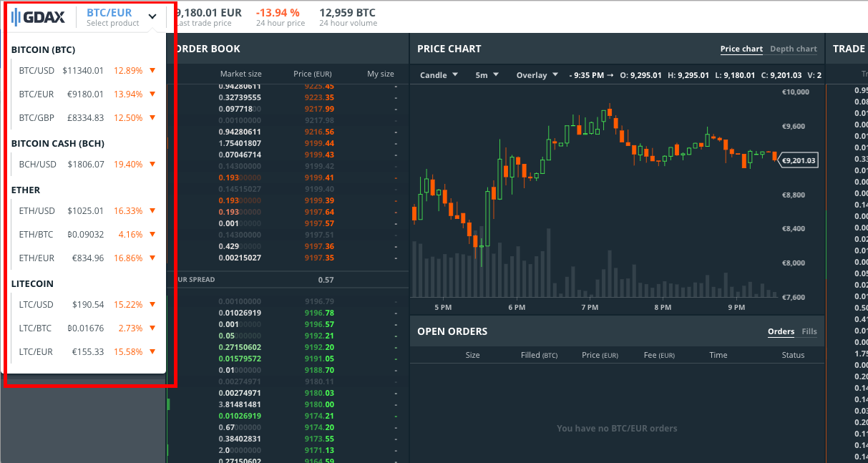Click the LITECOIN section heading
Screen dimensions: 868x463
click(32, 284)
